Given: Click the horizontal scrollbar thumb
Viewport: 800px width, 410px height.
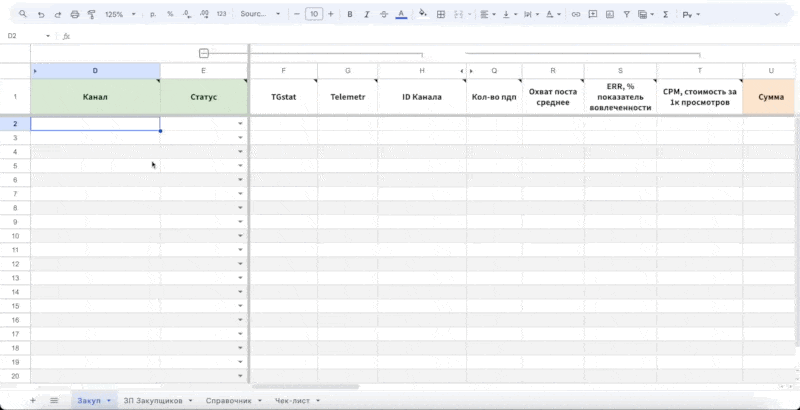Looking at the screenshot, I should (306, 387).
